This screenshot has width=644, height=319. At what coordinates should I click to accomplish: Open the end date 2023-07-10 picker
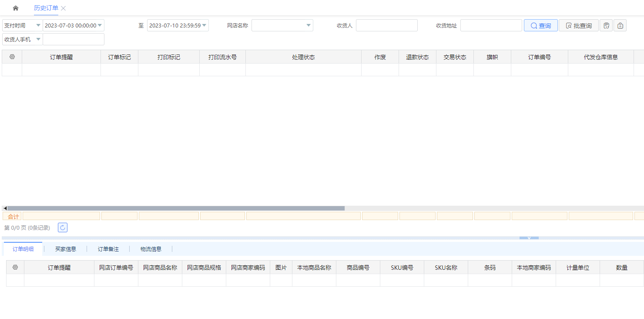[178, 25]
